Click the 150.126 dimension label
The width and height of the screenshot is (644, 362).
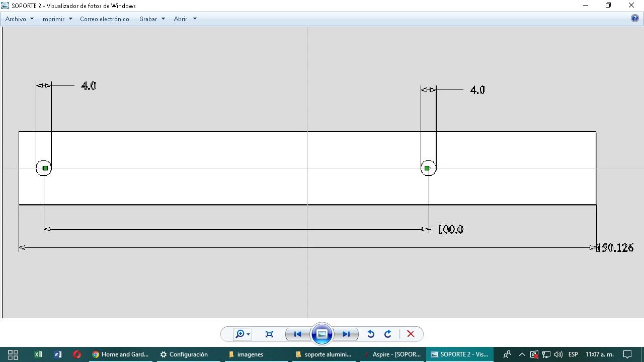click(614, 248)
